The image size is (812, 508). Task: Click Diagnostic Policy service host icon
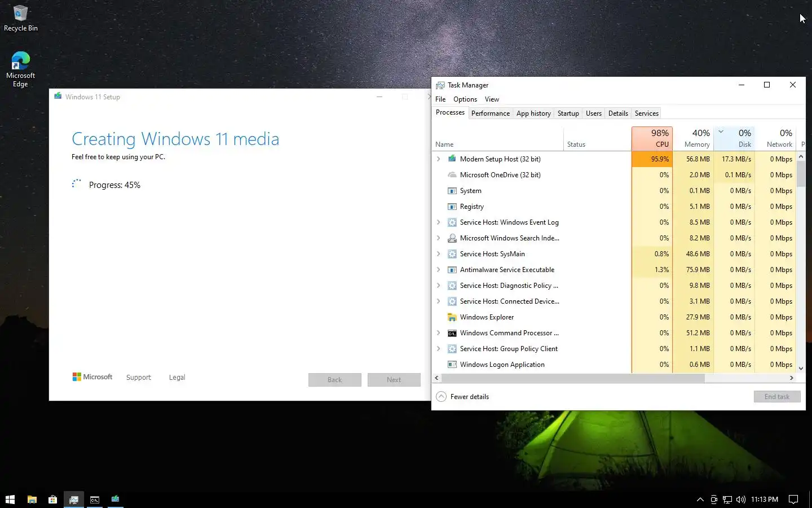[x=452, y=286]
